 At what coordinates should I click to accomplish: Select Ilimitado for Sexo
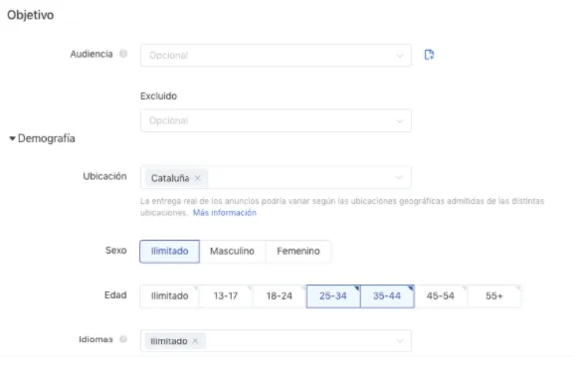point(169,252)
